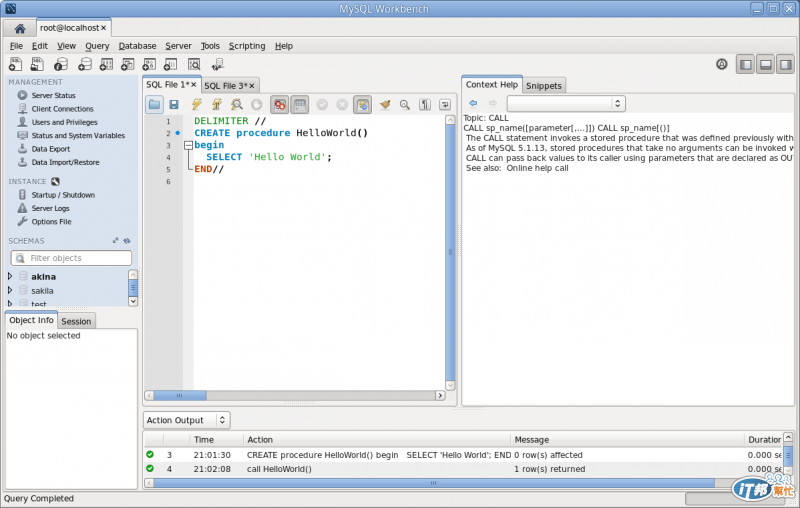Open Users and Privileges
The image size is (800, 508).
[x=64, y=122]
